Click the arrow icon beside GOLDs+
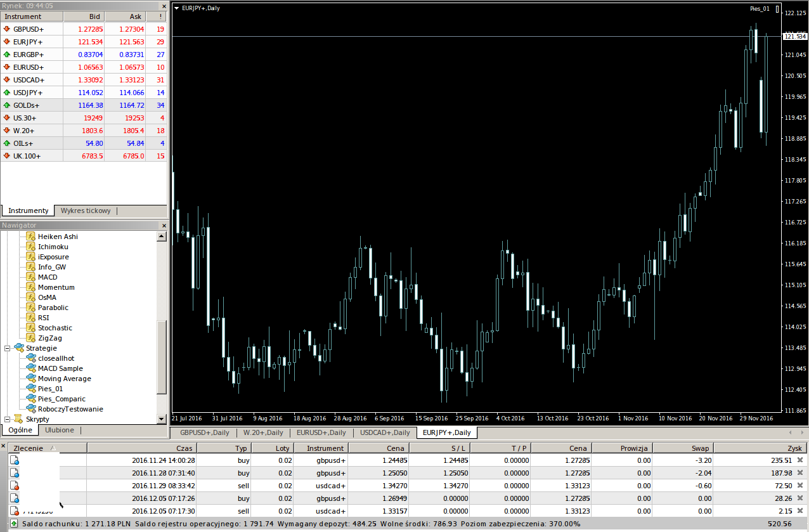 [x=7, y=105]
